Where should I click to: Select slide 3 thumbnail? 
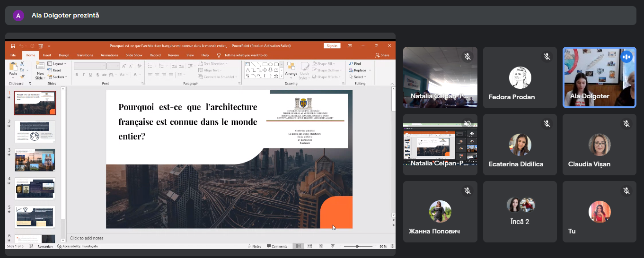[35, 160]
